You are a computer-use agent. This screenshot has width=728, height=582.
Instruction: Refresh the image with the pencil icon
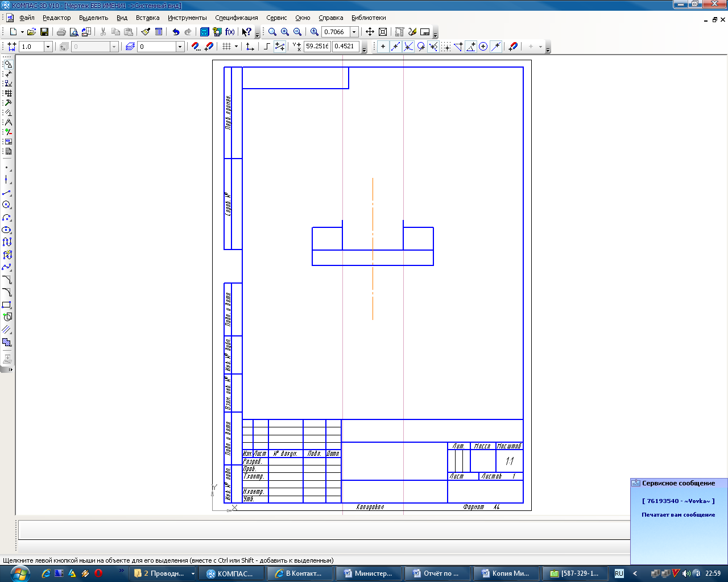[x=412, y=32]
